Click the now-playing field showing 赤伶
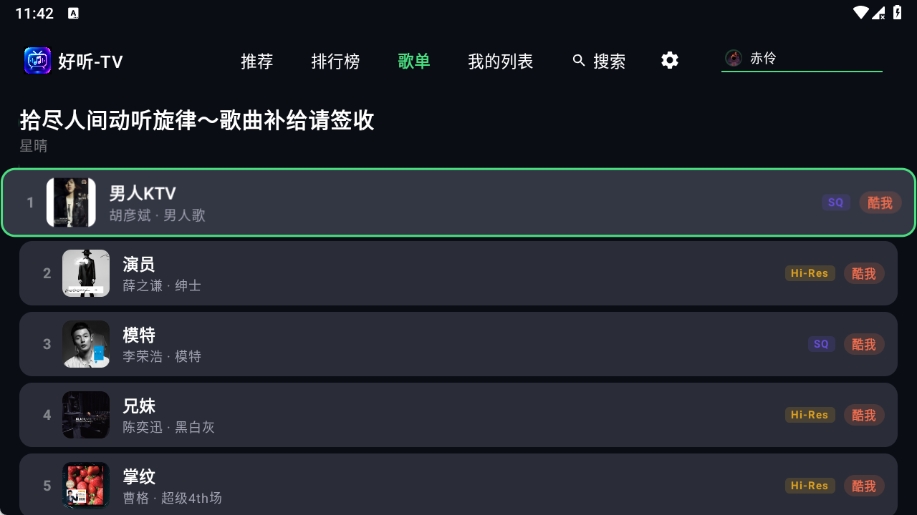Viewport: 917px width, 515px height. click(802, 58)
